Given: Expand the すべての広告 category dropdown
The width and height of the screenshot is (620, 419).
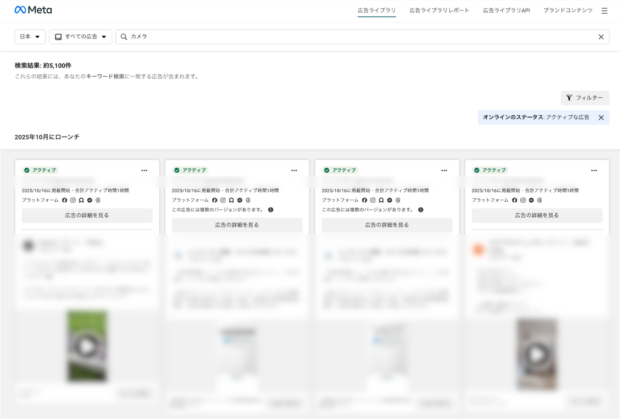Looking at the screenshot, I should point(81,36).
